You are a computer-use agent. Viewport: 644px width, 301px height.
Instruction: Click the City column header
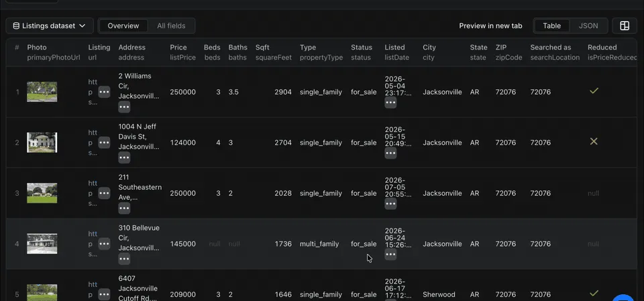pos(429,52)
